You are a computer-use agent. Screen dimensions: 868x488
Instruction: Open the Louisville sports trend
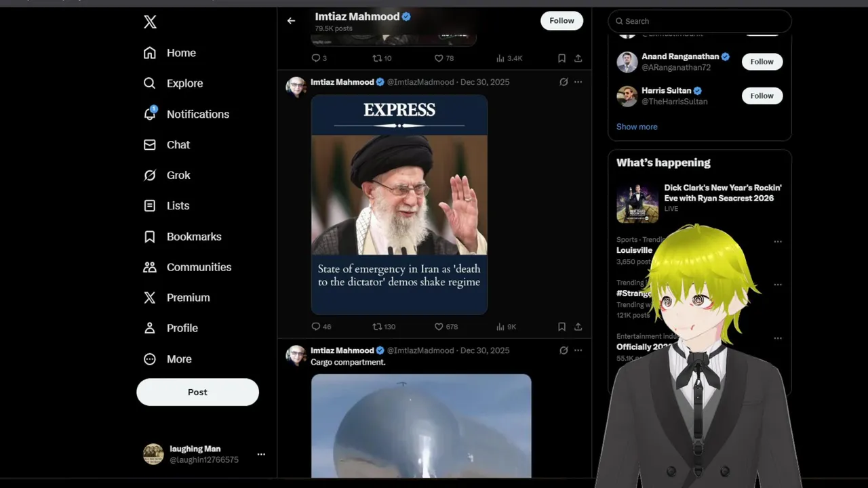(634, 250)
